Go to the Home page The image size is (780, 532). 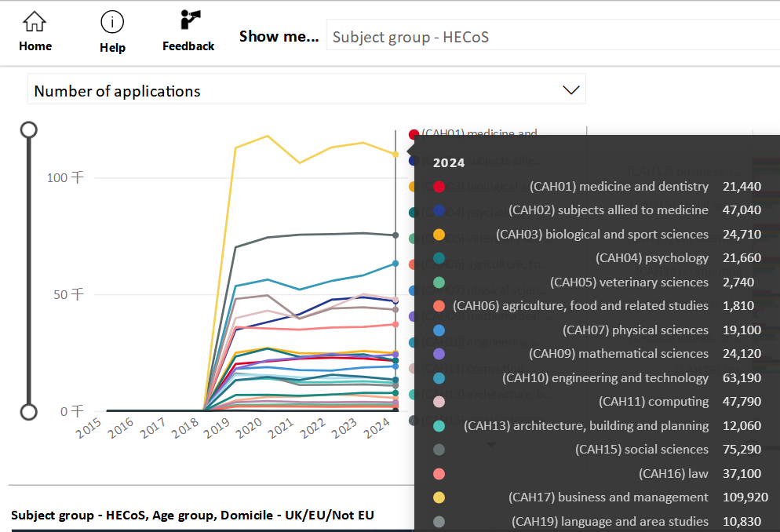[35, 31]
